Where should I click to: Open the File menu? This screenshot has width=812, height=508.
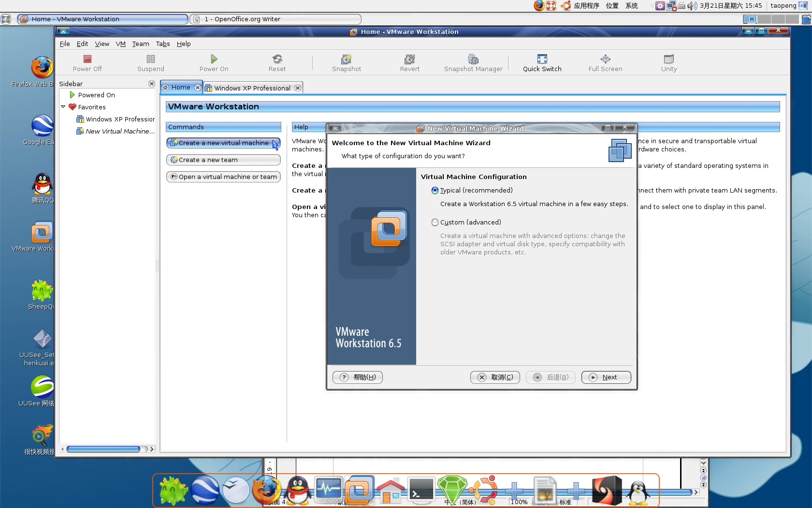pyautogui.click(x=65, y=44)
